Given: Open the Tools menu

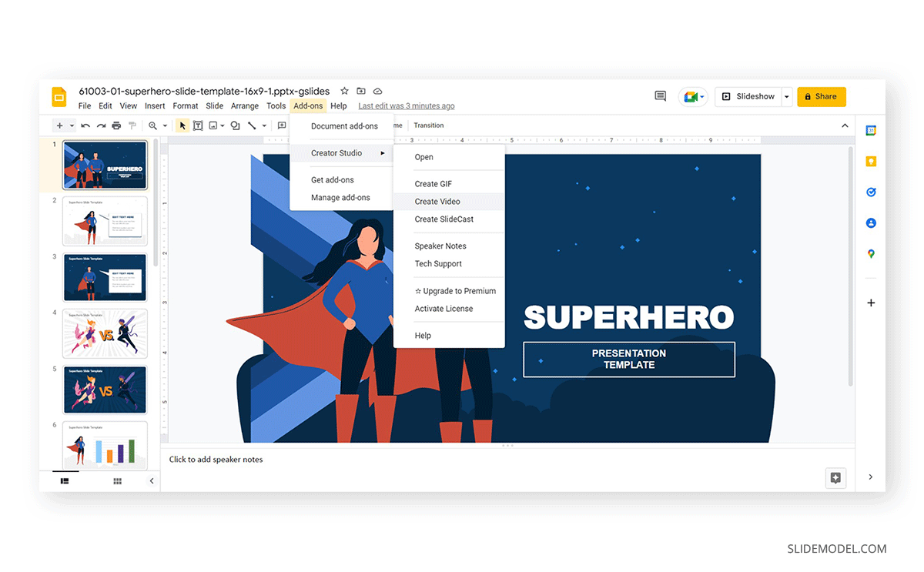Looking at the screenshot, I should click(276, 106).
